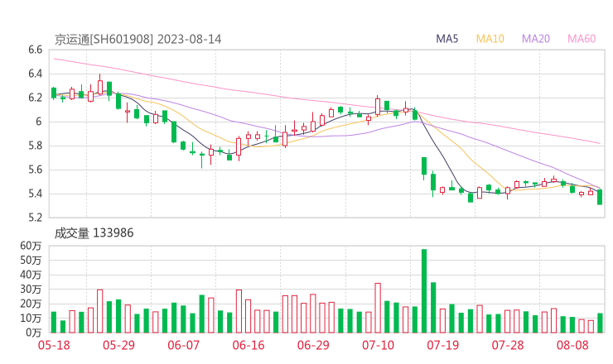Click the 20万 volume axis label
This screenshot has height=364, width=613.
click(x=31, y=304)
